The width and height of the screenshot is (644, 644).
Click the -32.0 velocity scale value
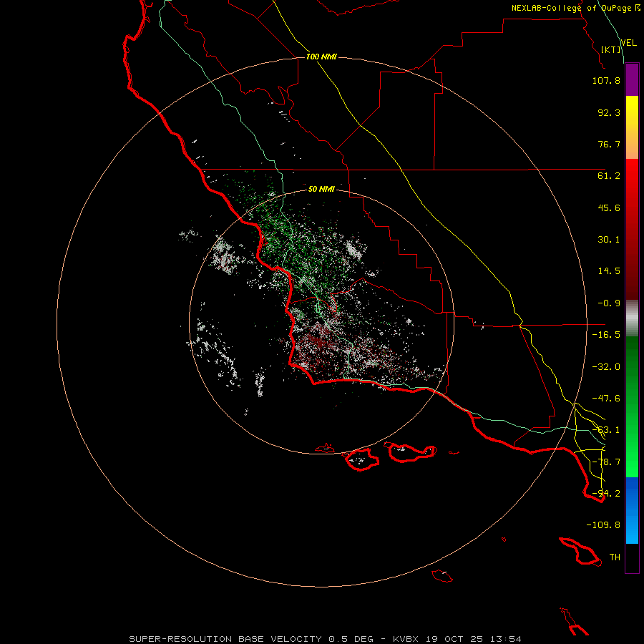click(606, 367)
